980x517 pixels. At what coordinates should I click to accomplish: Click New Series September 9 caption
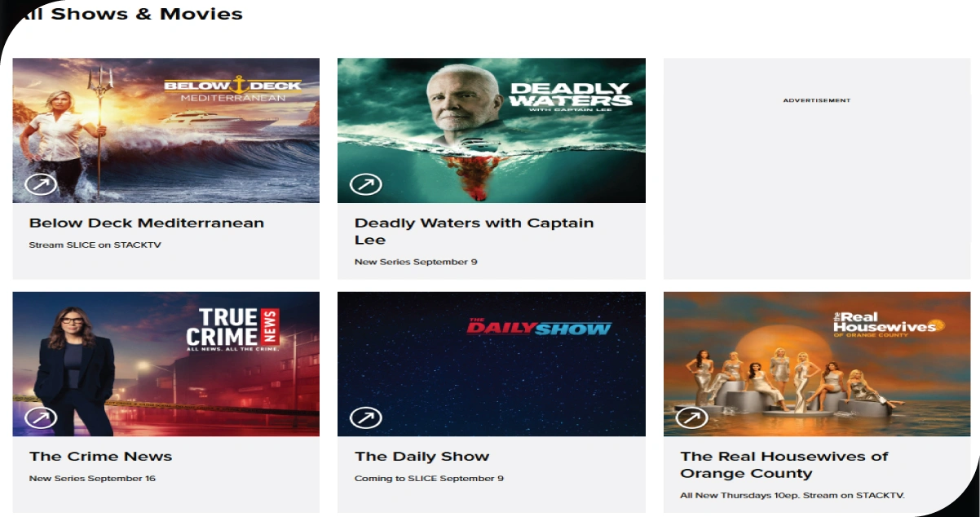(x=416, y=262)
